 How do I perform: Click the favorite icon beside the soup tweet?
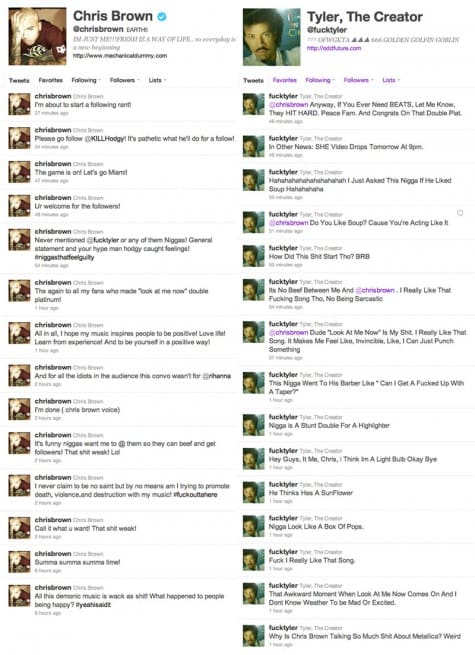click(x=460, y=213)
